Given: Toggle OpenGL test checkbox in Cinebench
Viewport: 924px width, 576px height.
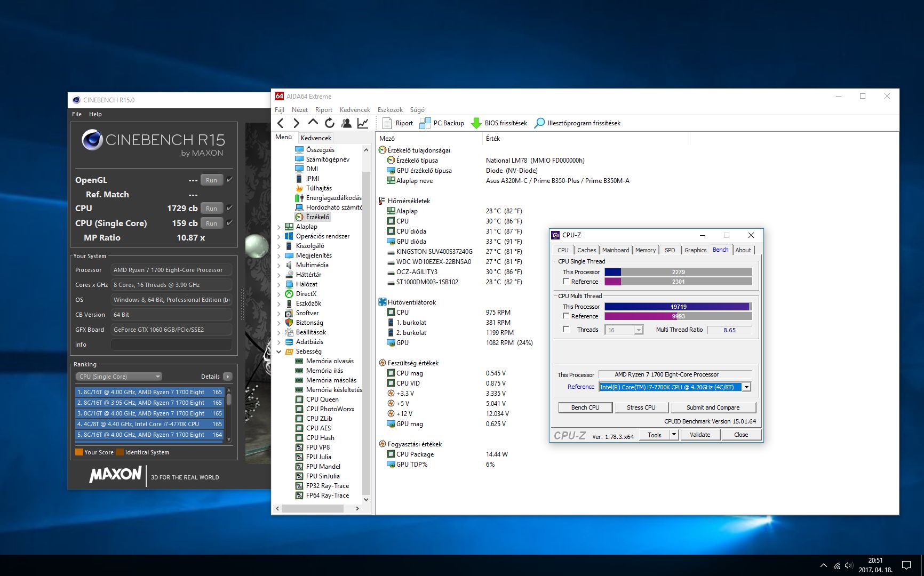Looking at the screenshot, I should [x=229, y=180].
